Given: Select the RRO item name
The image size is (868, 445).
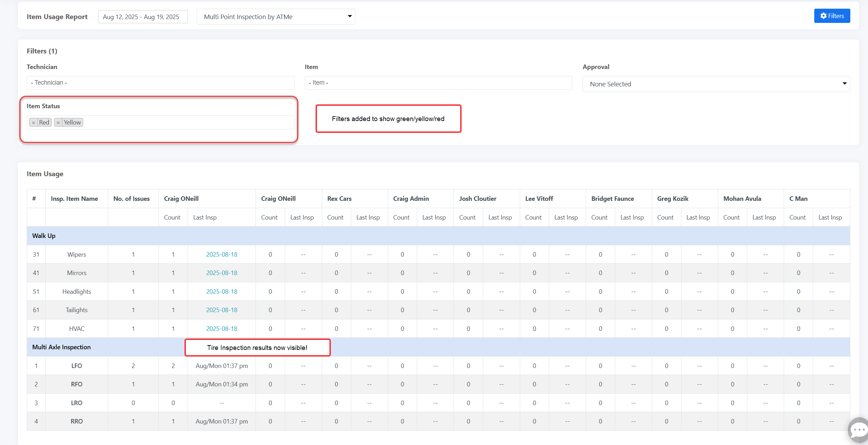Looking at the screenshot, I should 77,421.
